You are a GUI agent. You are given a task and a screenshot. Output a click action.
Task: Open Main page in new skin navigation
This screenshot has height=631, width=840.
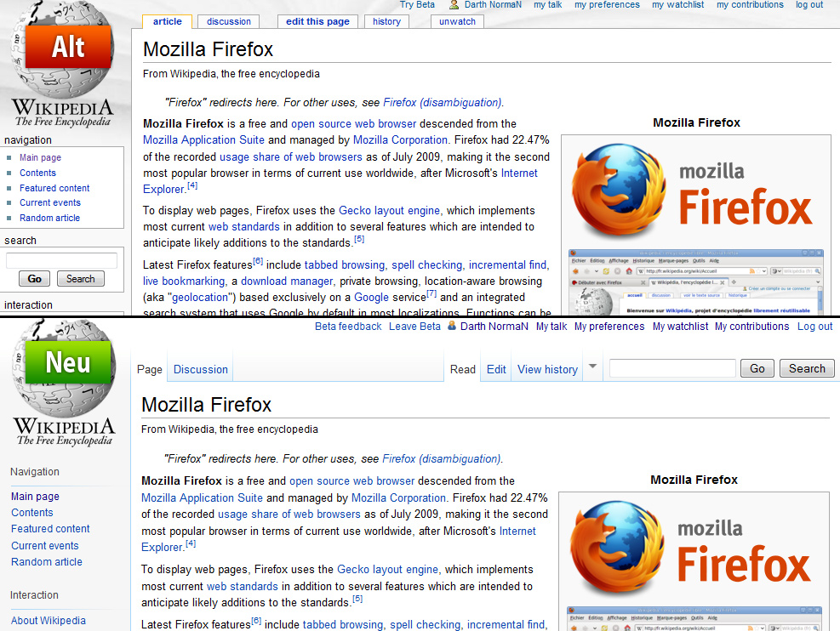[x=36, y=496]
